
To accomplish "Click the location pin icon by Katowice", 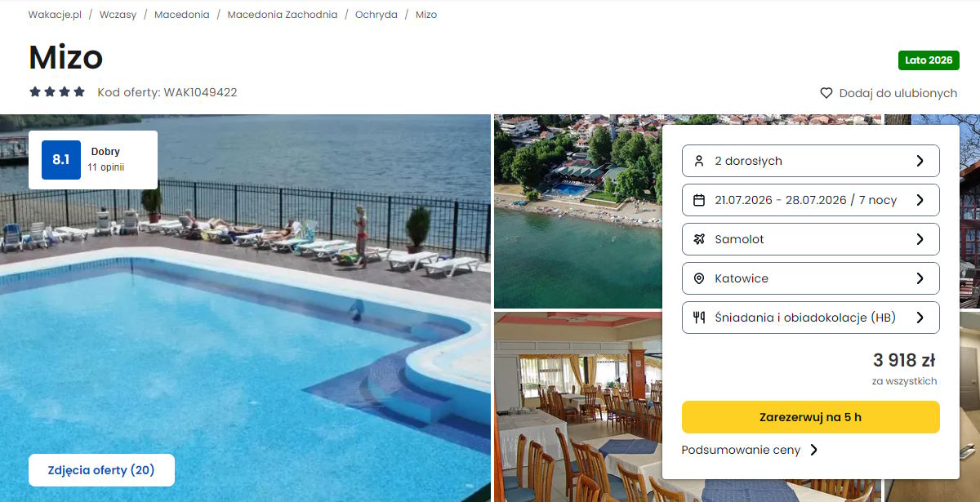I will [x=698, y=278].
